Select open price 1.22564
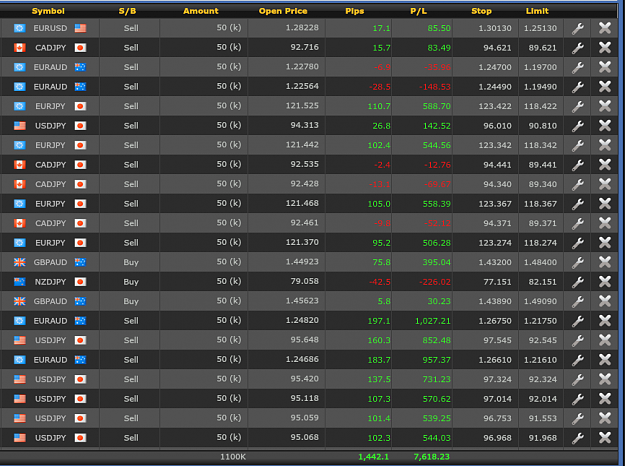The image size is (625, 466). click(x=302, y=87)
